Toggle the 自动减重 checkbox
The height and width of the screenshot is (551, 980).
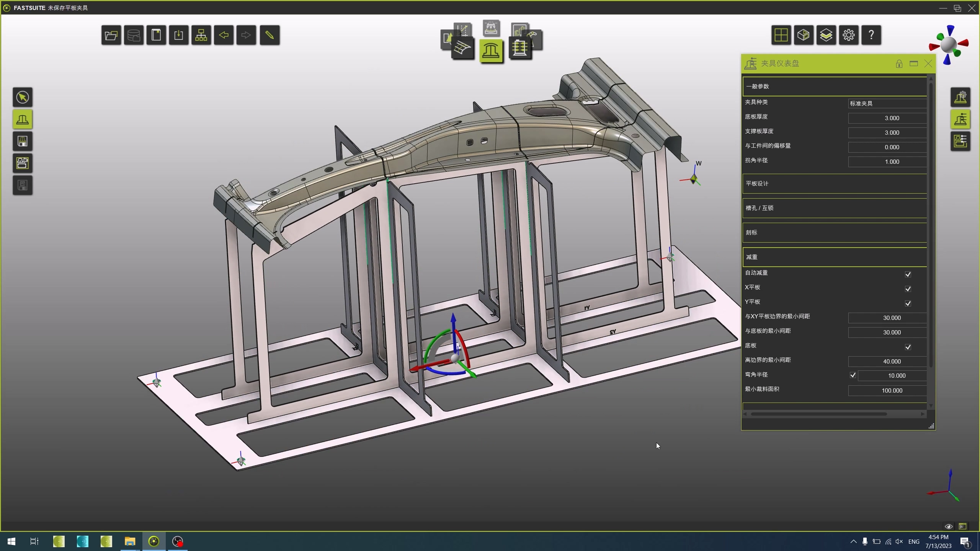[x=908, y=274]
